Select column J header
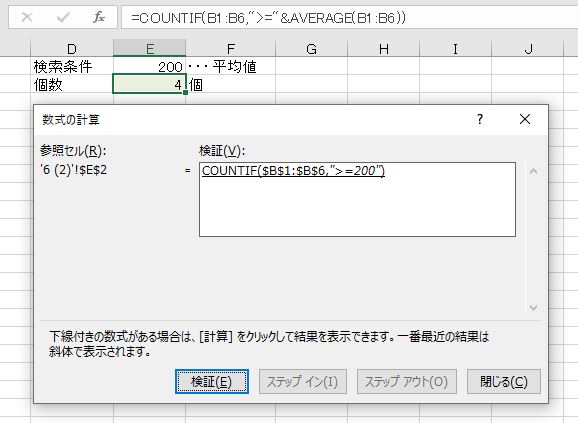This screenshot has width=578, height=423. coord(528,49)
